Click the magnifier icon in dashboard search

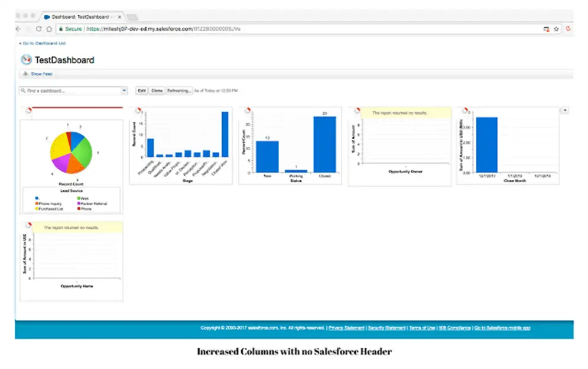(23, 90)
